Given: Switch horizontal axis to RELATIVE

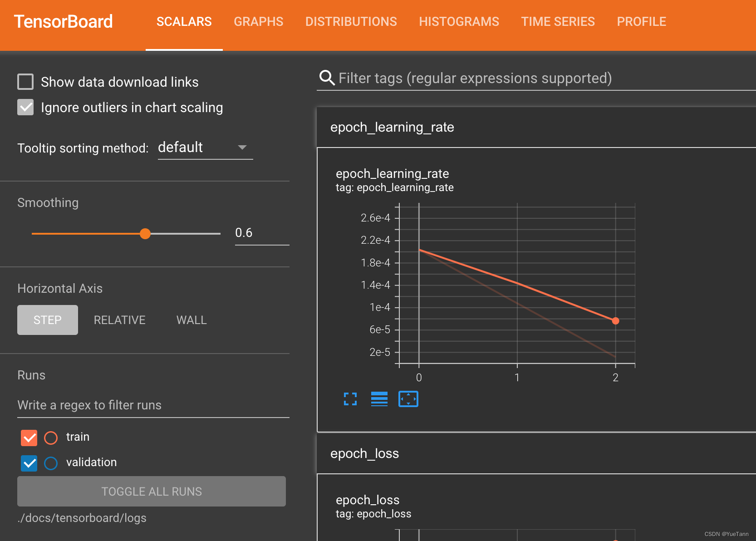Looking at the screenshot, I should tap(119, 320).
